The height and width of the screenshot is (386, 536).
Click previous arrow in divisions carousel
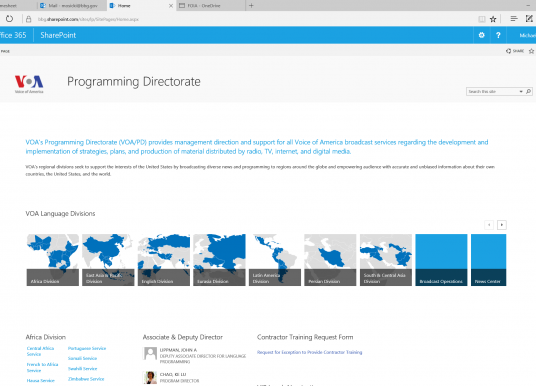489,225
